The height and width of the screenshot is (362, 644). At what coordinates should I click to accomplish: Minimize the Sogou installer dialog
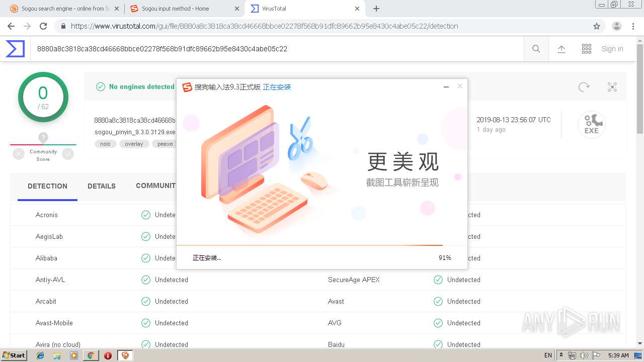(x=446, y=87)
